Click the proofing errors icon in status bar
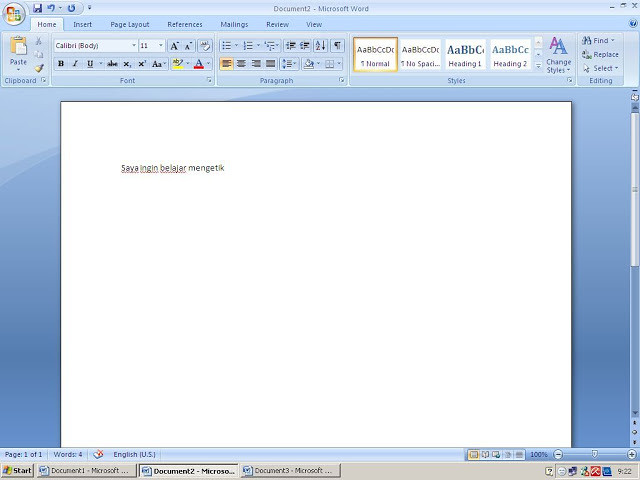 pos(98,454)
